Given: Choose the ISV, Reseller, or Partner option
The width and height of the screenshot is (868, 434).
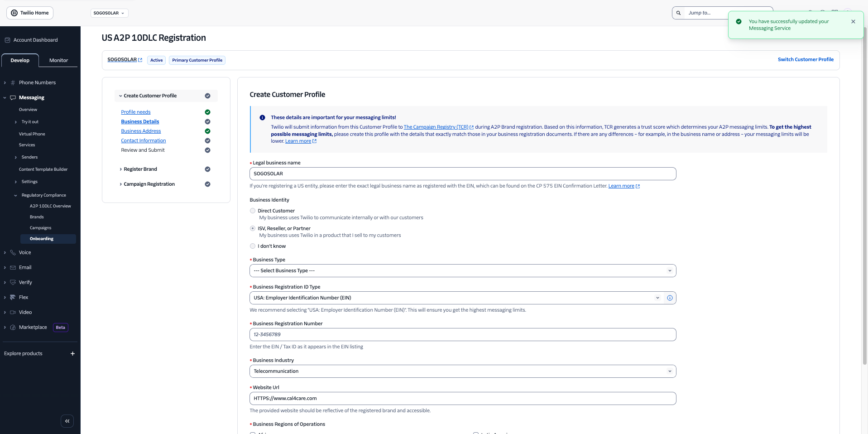Looking at the screenshot, I should (252, 228).
